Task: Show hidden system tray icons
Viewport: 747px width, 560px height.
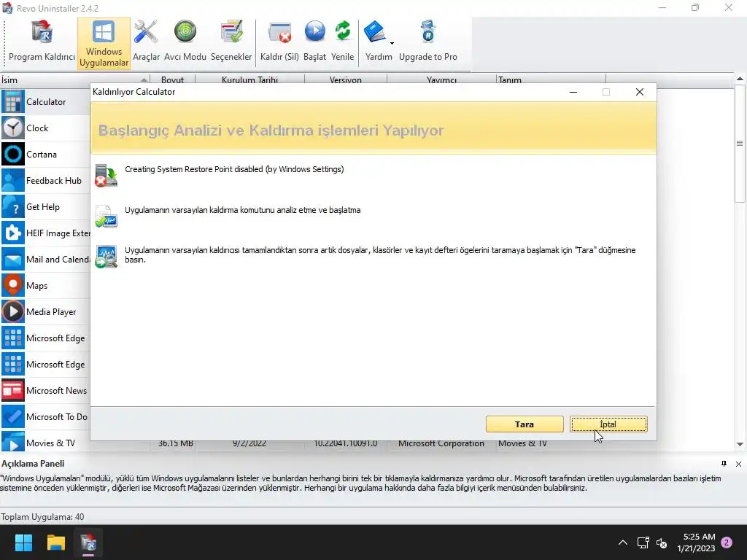Action: tap(623, 542)
